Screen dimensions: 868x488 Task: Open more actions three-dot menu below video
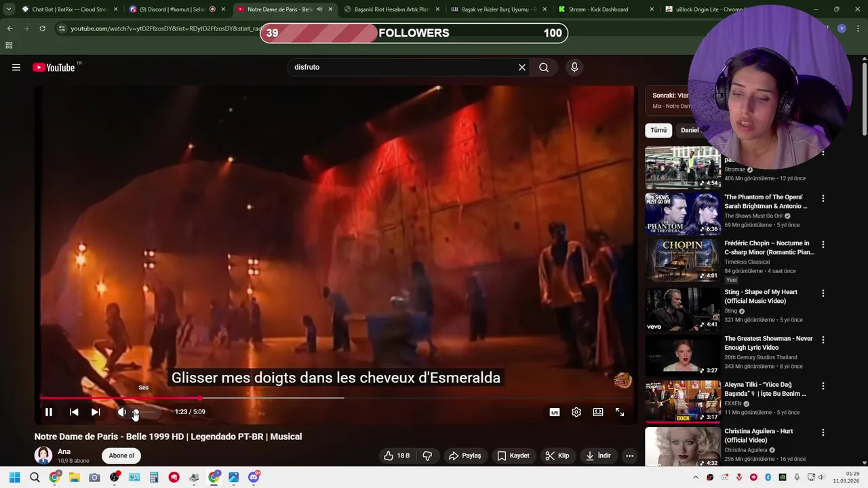coord(629,455)
